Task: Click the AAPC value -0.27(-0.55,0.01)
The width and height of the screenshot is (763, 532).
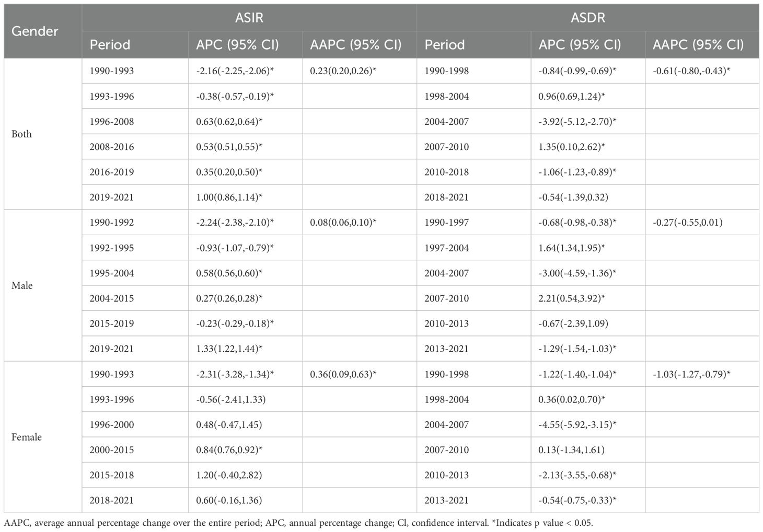Action: (688, 222)
